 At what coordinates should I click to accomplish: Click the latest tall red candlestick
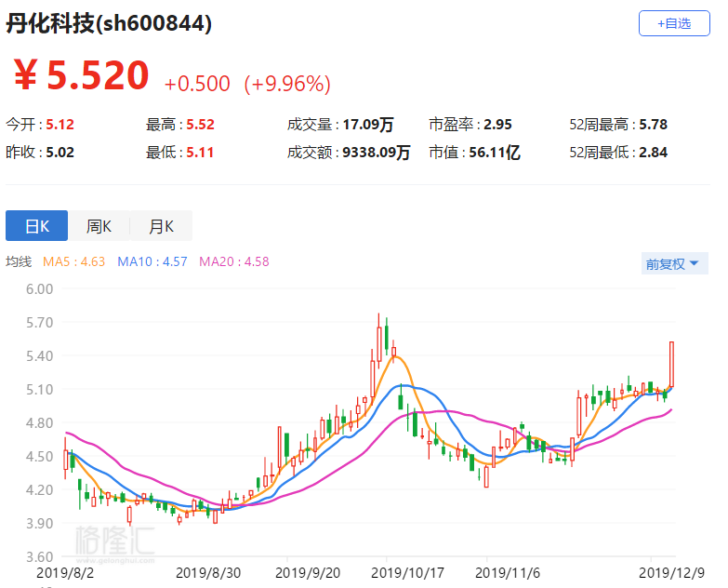coord(671,364)
